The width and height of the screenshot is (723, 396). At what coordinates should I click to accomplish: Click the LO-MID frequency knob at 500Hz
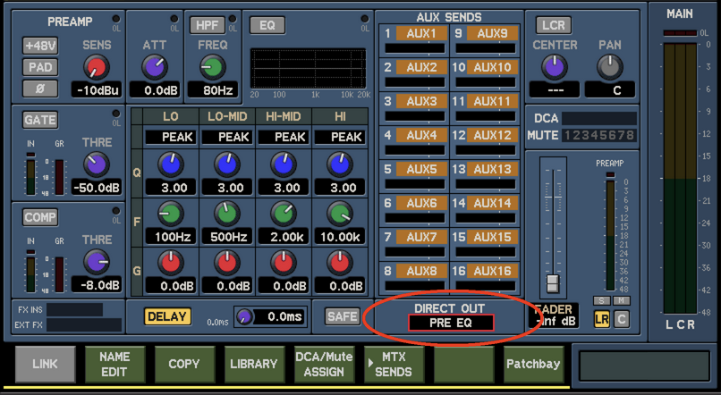pyautogui.click(x=227, y=213)
